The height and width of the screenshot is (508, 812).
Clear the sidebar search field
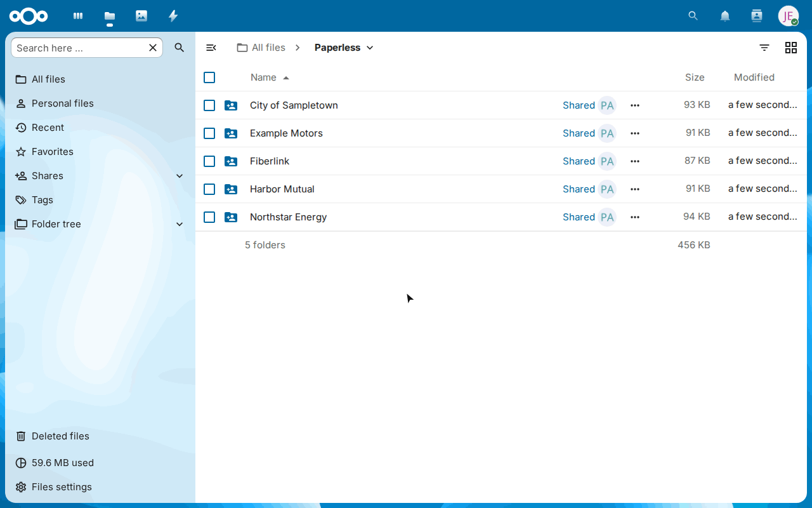pyautogui.click(x=153, y=48)
